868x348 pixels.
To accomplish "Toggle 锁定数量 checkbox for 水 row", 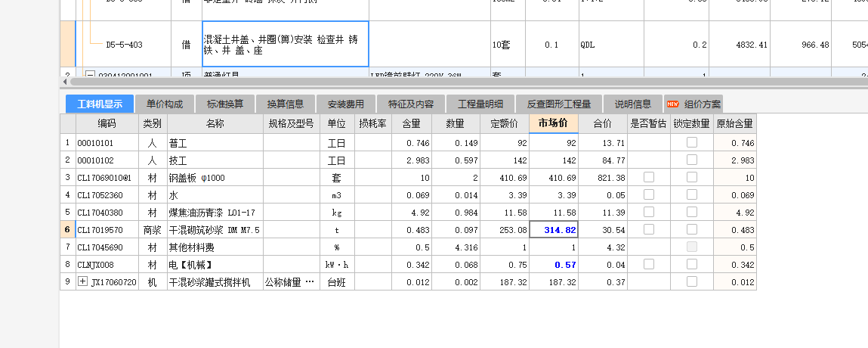I will pyautogui.click(x=691, y=194).
